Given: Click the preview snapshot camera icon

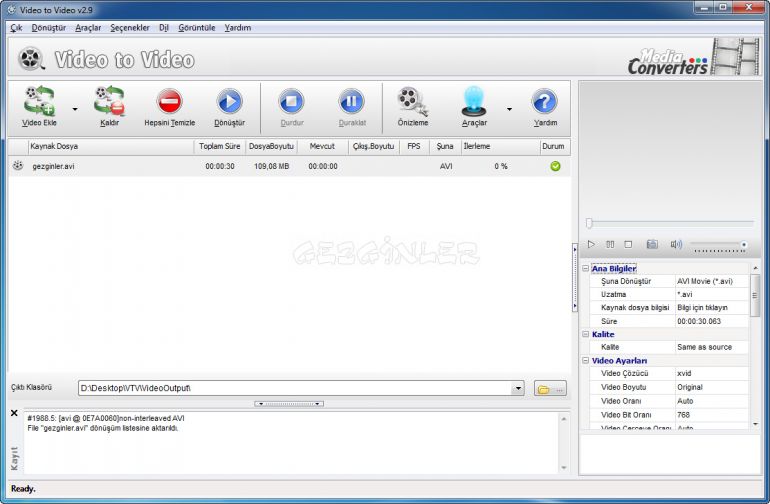Looking at the screenshot, I should (652, 244).
